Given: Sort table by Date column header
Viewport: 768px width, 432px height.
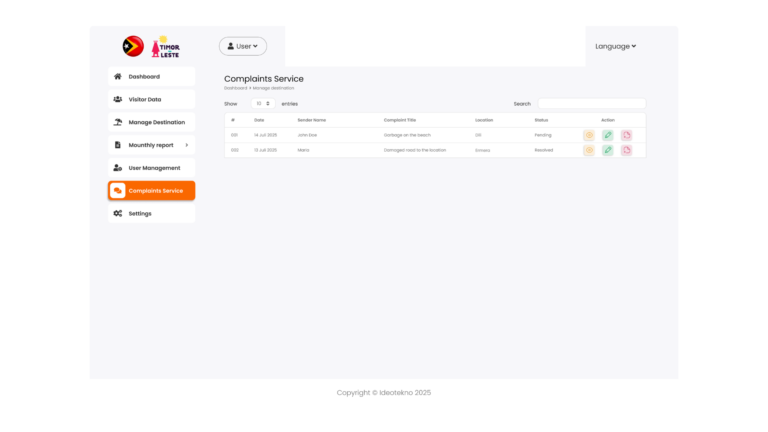Looking at the screenshot, I should click(x=259, y=120).
